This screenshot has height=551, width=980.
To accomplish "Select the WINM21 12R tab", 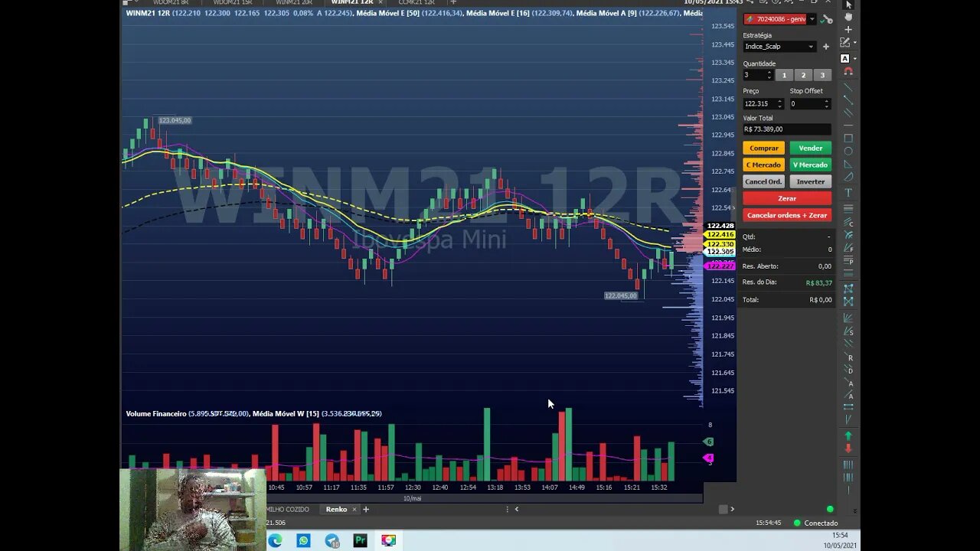I will click(352, 2).
